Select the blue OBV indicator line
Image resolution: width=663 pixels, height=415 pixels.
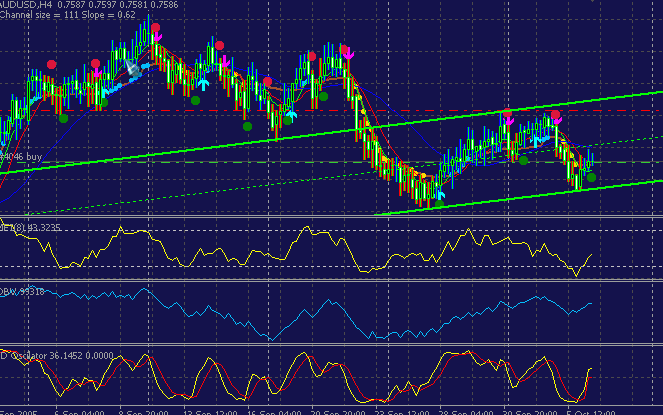(x=296, y=314)
